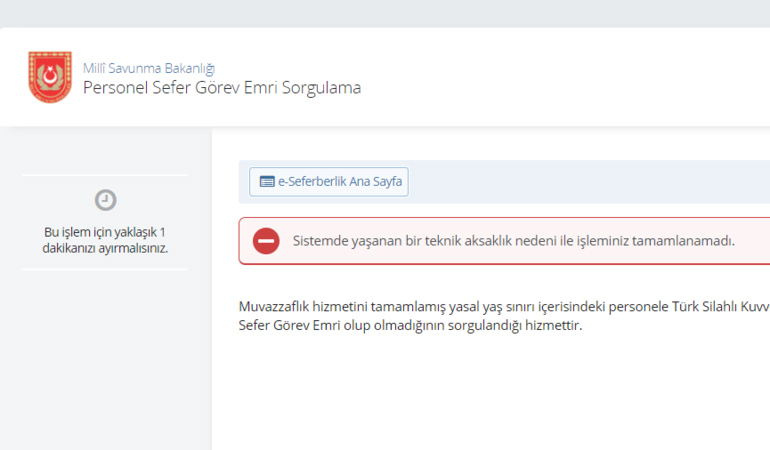Click the word "tamamlanamadı" in the error alert
Image resolution: width=770 pixels, height=450 pixels.
pyautogui.click(x=687, y=241)
